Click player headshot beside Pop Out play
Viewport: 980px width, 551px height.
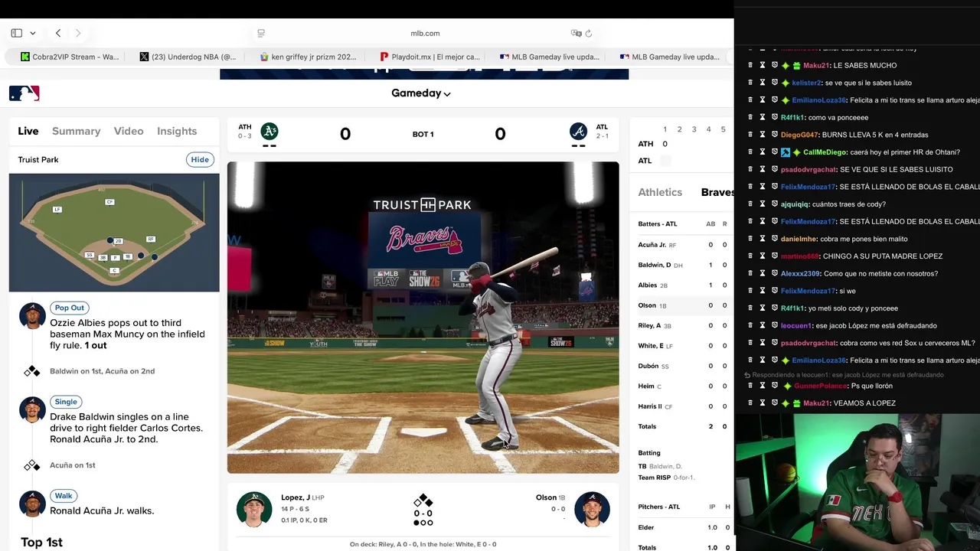coord(32,316)
